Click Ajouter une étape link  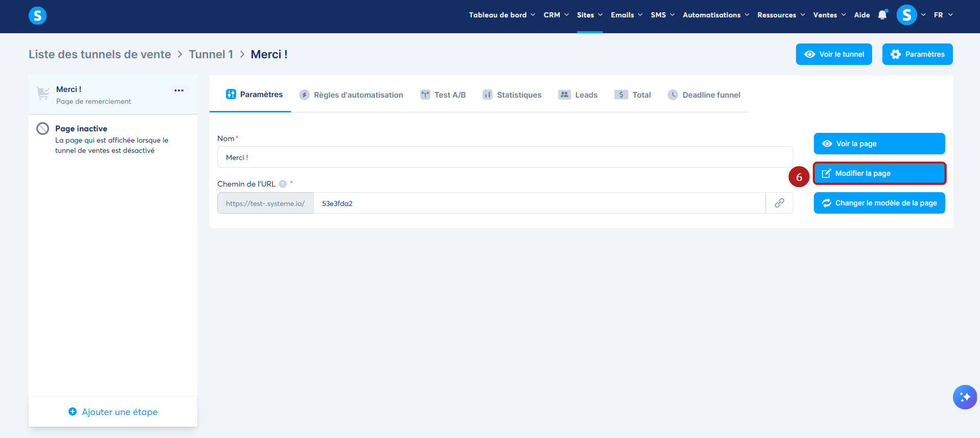[113, 411]
